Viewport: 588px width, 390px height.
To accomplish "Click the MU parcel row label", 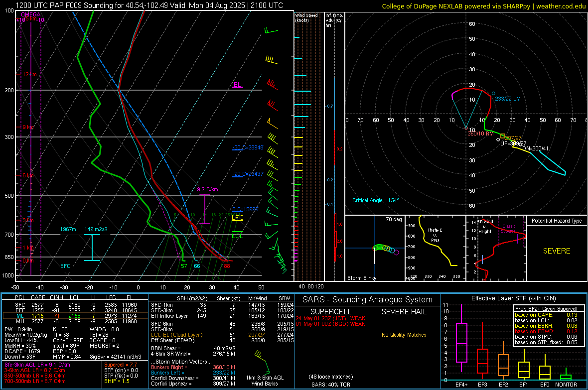I will [20, 321].
